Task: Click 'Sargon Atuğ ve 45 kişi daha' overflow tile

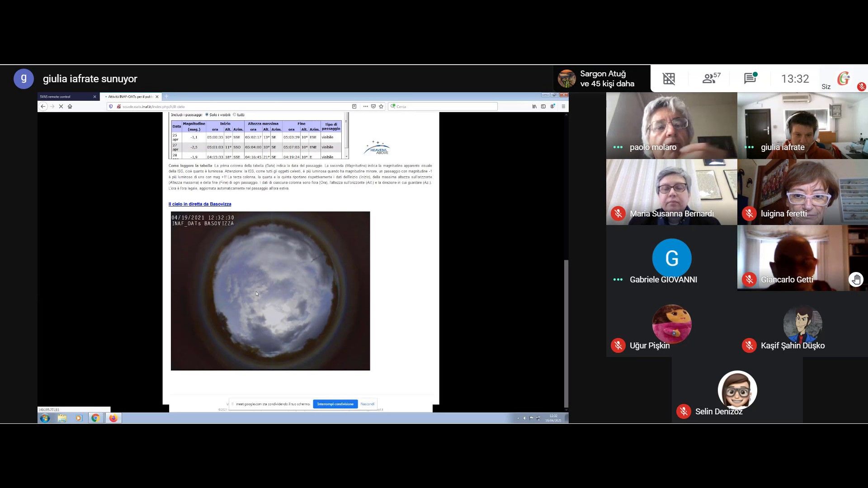Action: [x=602, y=79]
